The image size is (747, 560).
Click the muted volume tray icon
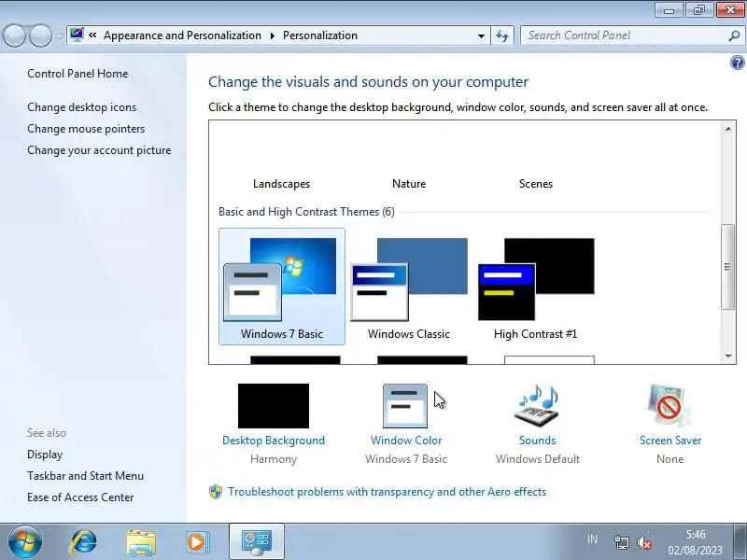click(643, 542)
